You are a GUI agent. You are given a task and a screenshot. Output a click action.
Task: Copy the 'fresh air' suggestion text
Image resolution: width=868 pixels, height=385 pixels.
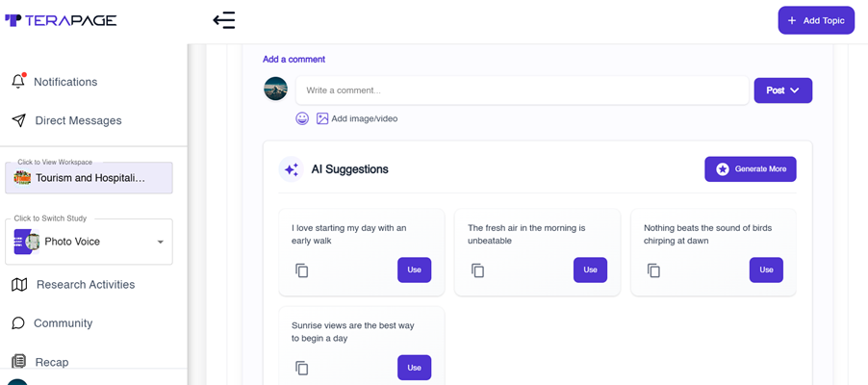point(478,270)
